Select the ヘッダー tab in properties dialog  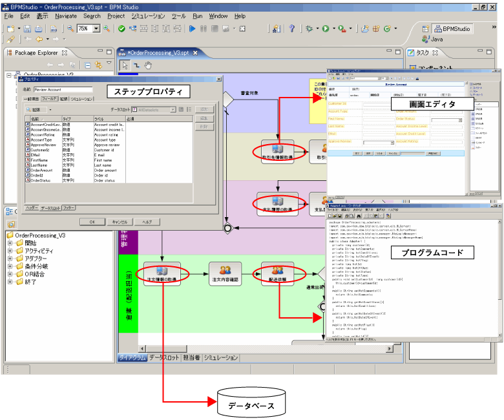coord(32,208)
